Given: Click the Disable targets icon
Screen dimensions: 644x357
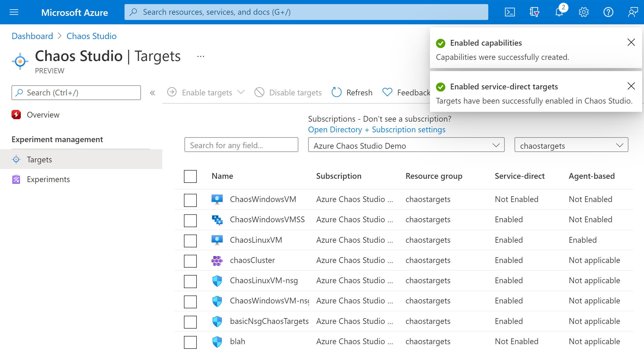Looking at the screenshot, I should [x=260, y=92].
